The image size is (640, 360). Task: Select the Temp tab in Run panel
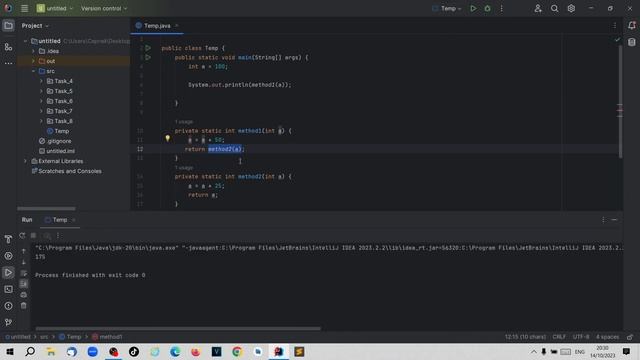60,220
